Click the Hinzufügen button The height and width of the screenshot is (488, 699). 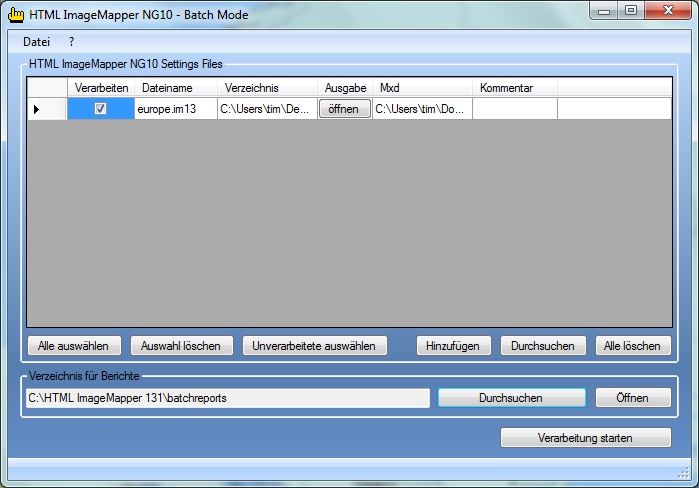click(453, 346)
